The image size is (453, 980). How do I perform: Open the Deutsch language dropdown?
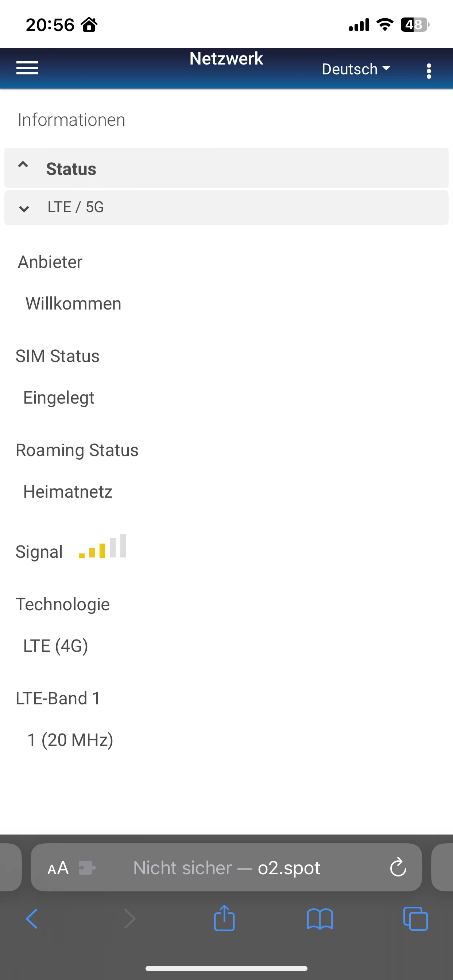[356, 69]
